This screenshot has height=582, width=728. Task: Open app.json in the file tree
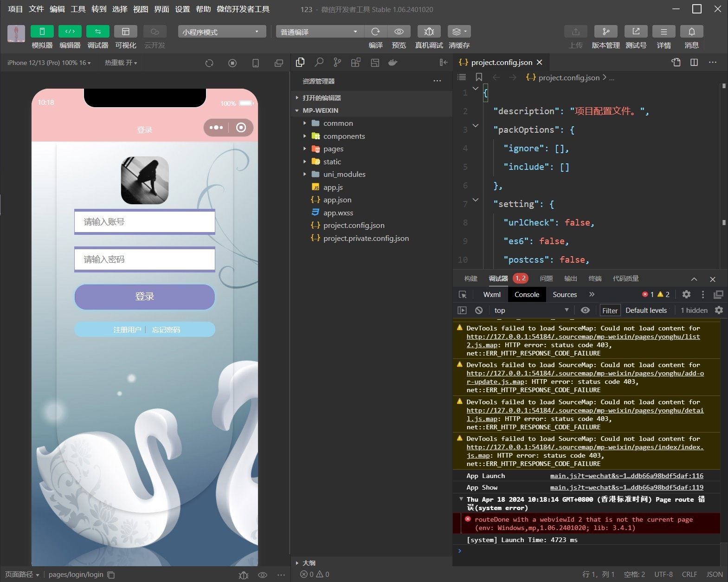(337, 200)
